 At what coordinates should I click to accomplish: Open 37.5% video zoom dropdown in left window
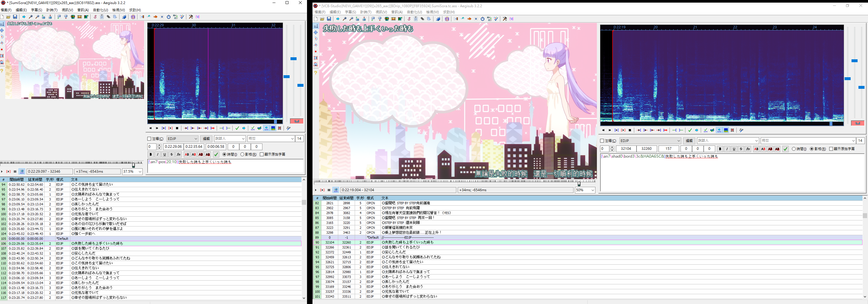[x=132, y=172]
